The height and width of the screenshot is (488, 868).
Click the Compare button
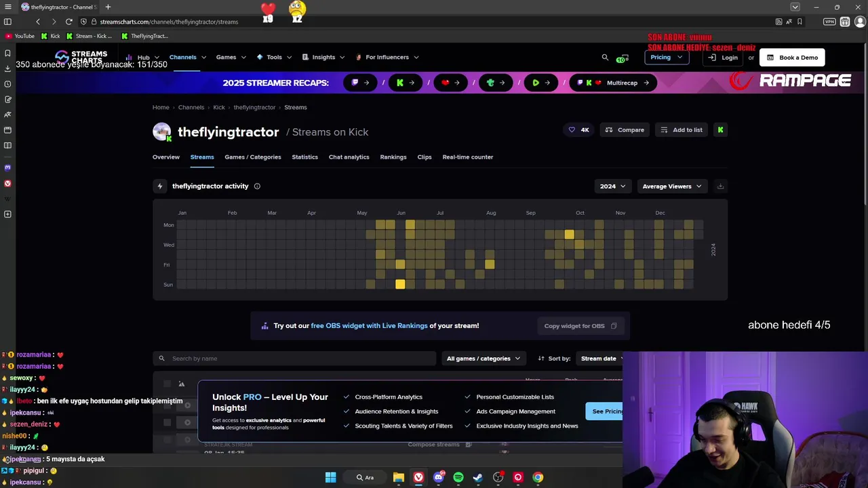625,129
